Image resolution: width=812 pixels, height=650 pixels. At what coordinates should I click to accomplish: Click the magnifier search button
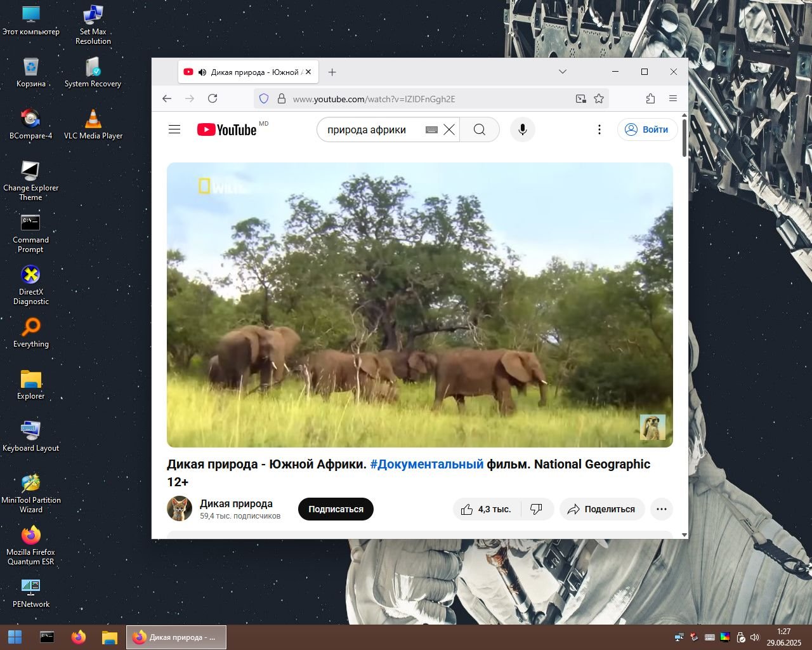click(480, 129)
